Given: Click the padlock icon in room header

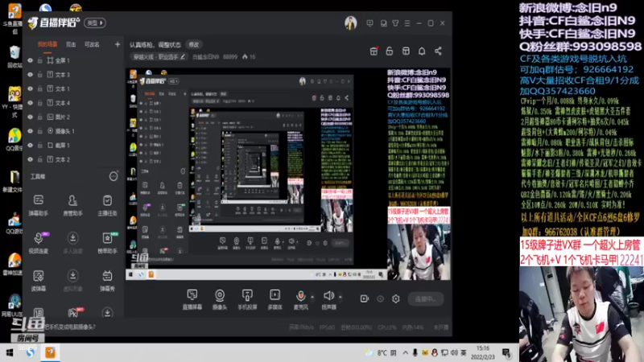Looking at the screenshot, I should click(390, 51).
